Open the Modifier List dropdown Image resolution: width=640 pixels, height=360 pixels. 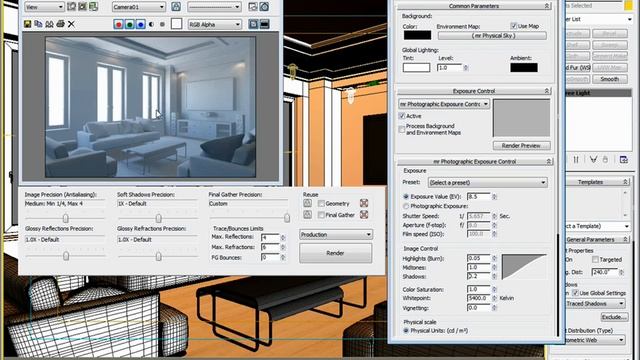pos(599,19)
